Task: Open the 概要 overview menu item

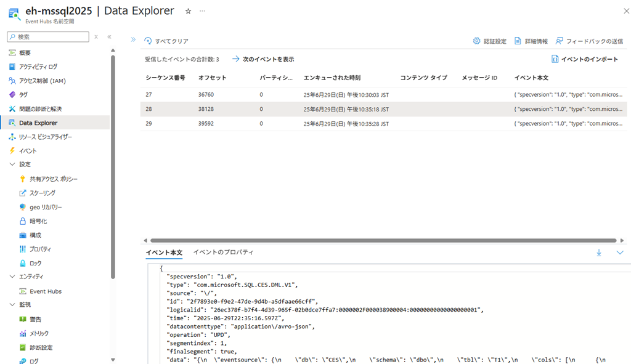Action: click(x=25, y=53)
